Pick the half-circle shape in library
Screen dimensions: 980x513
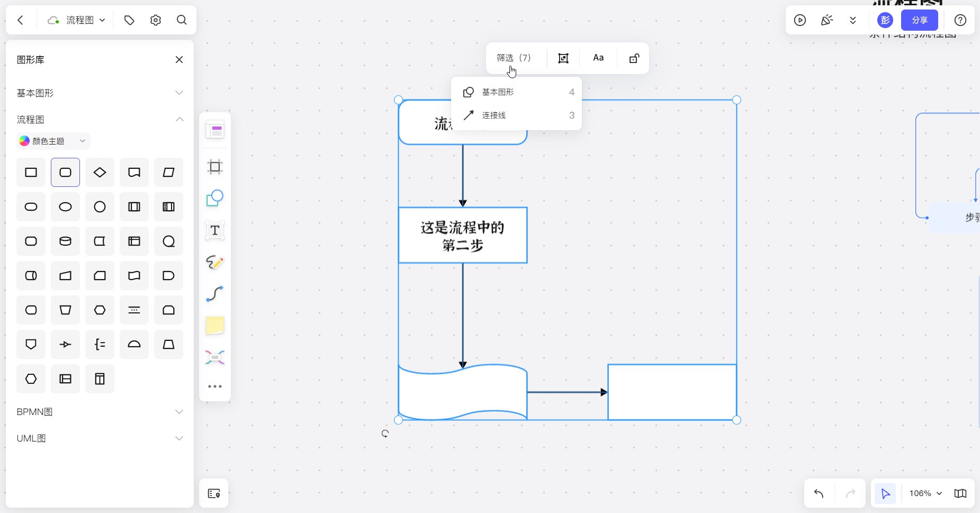134,345
